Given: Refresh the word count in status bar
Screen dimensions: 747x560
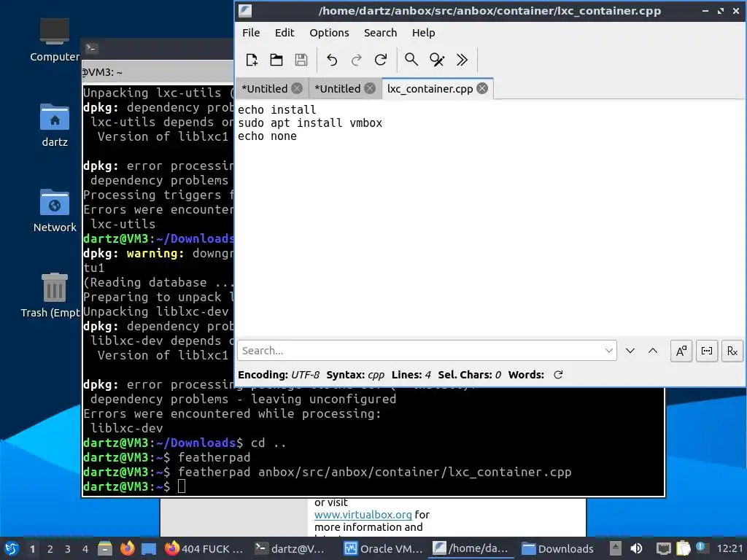Looking at the screenshot, I should (558, 375).
